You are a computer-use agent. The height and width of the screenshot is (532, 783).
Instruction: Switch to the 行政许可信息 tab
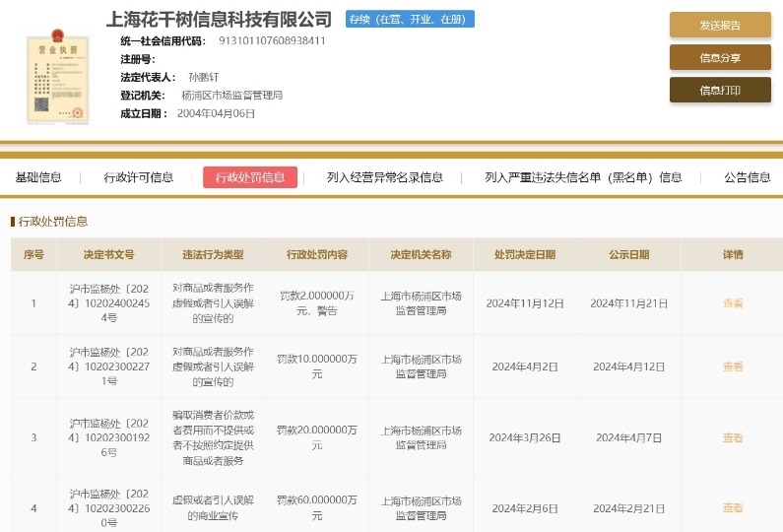(138, 177)
